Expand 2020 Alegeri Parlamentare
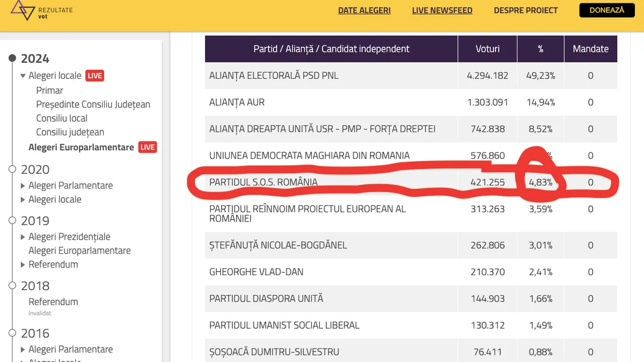The height and width of the screenshot is (362, 644). (23, 186)
